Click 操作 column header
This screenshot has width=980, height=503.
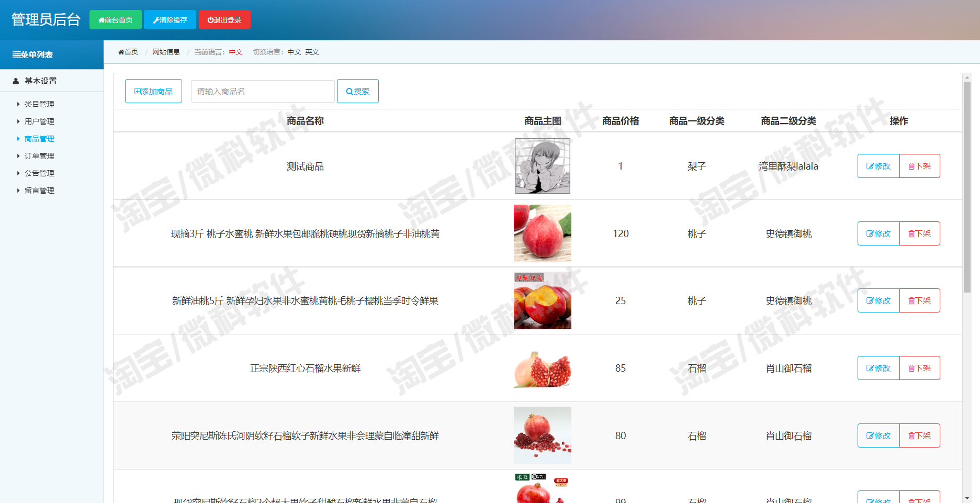(x=899, y=121)
